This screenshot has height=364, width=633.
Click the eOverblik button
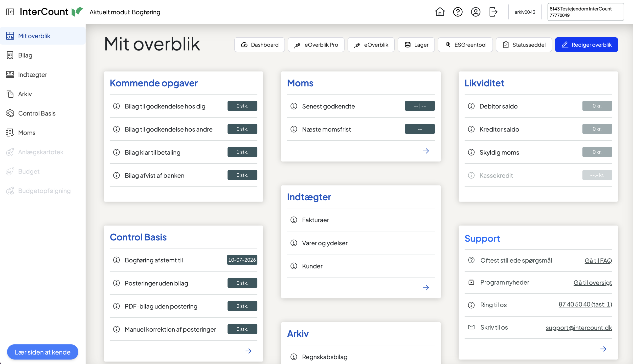click(371, 45)
